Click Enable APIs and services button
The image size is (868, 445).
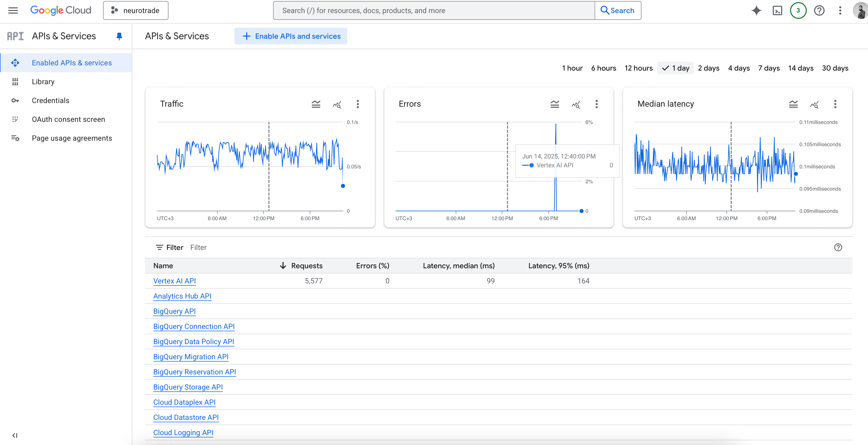pyautogui.click(x=291, y=36)
